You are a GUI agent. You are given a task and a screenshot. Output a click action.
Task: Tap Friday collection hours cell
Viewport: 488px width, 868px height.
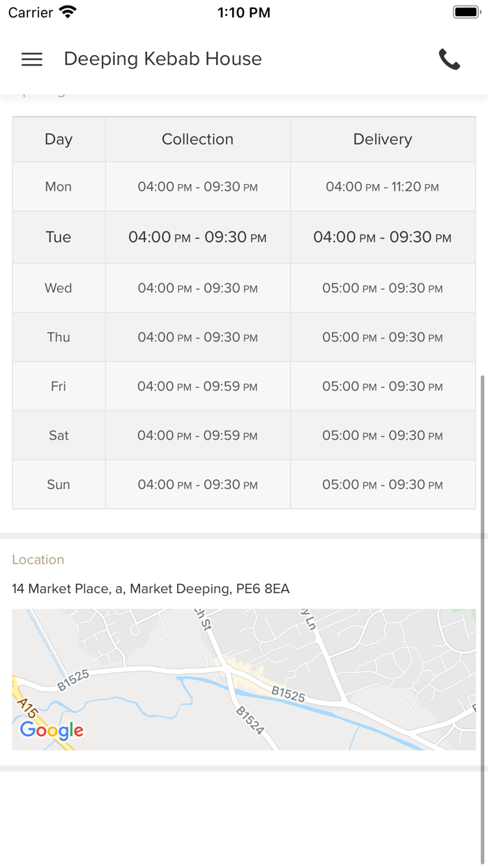(197, 387)
